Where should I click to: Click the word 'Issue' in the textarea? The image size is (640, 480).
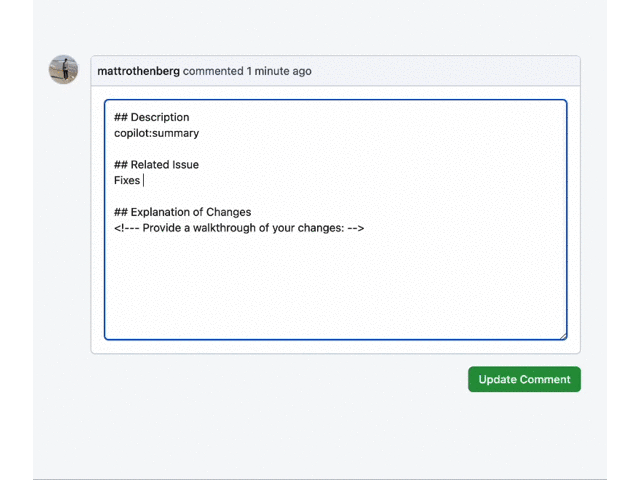tap(184, 164)
